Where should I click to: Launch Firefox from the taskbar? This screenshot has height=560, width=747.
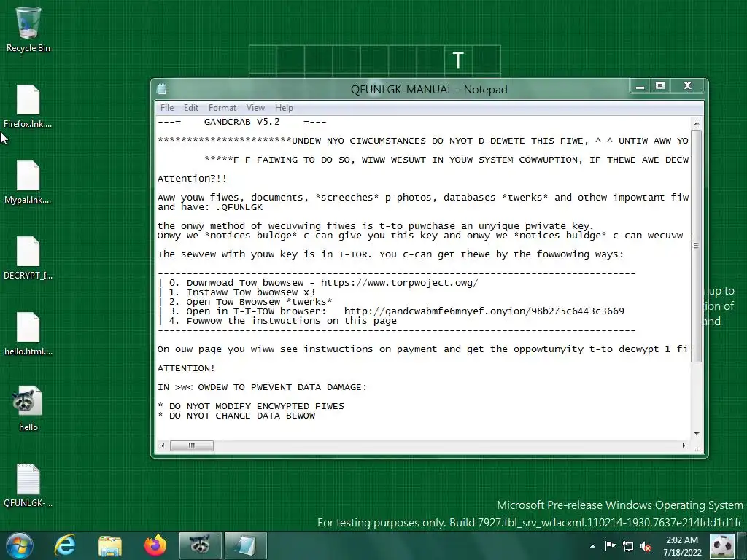155,545
